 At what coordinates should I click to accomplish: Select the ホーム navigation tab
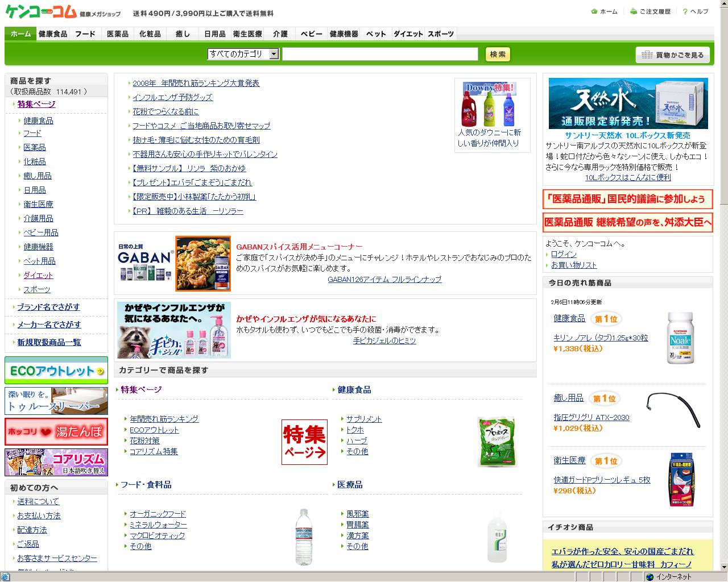click(20, 34)
